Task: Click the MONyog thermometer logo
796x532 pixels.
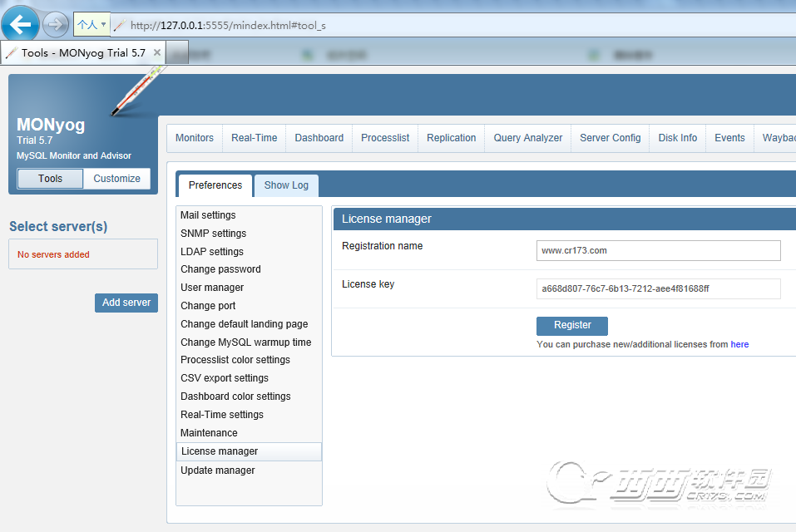Action: 137,91
